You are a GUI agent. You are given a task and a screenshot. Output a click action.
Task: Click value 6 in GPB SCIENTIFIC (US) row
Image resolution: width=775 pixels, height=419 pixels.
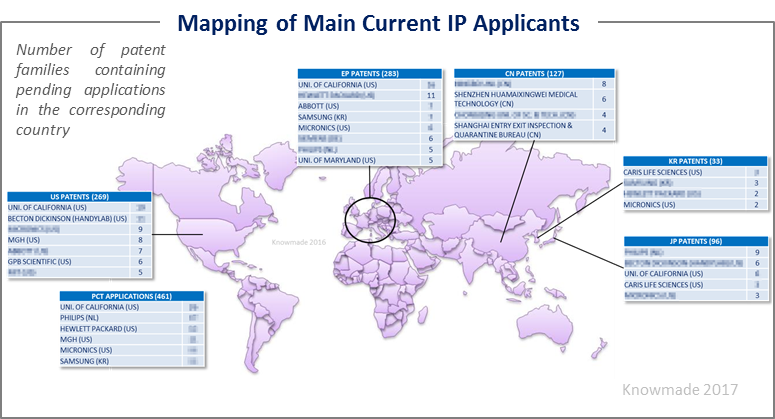pos(140,262)
